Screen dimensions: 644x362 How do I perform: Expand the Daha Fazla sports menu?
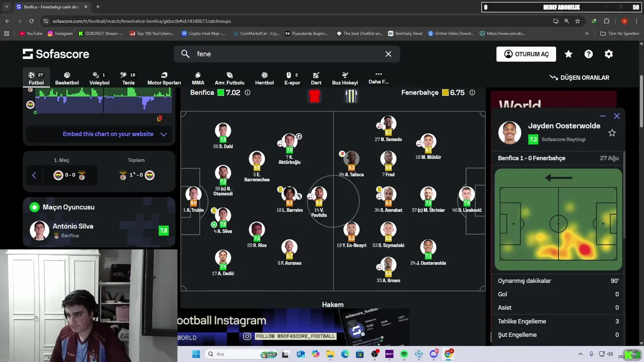tap(378, 78)
